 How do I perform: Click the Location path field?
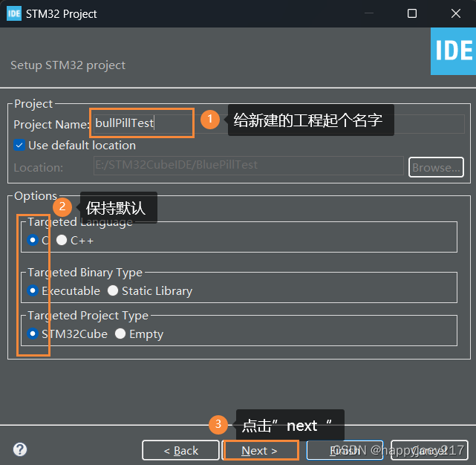248,166
